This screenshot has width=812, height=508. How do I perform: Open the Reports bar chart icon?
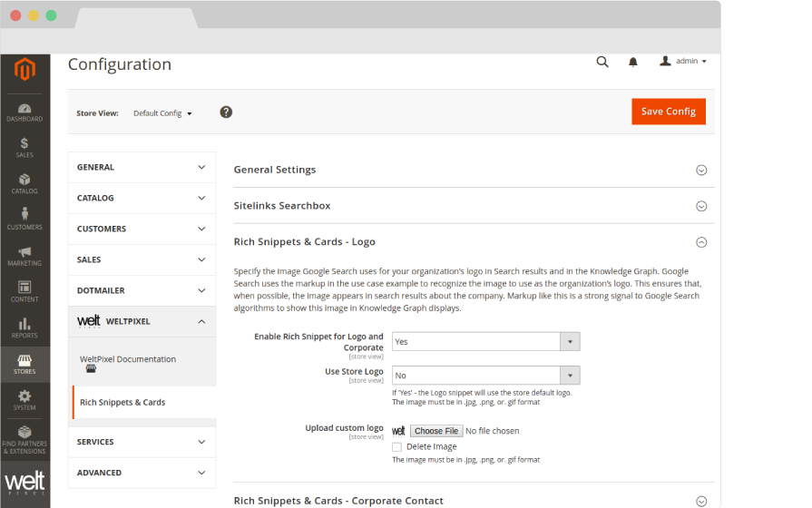(x=24, y=327)
